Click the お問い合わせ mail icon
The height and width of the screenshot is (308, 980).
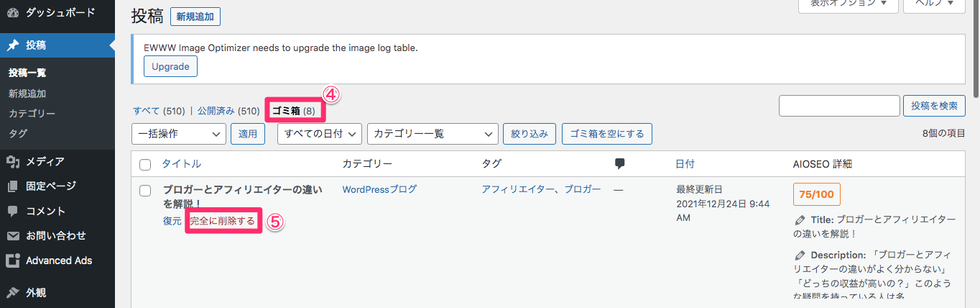click(13, 235)
